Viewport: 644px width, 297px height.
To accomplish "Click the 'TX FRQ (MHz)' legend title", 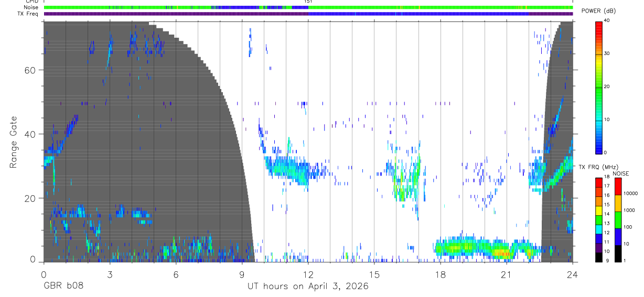I will [x=597, y=167].
